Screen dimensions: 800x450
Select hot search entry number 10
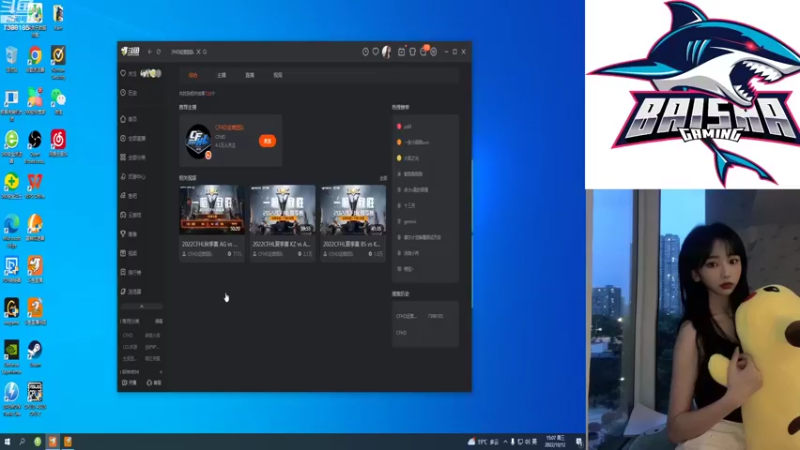(x=406, y=269)
